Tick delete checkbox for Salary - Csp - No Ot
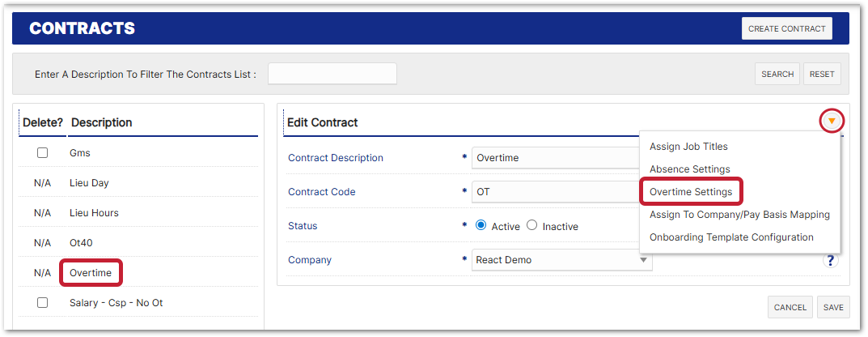868x337 pixels. click(43, 303)
